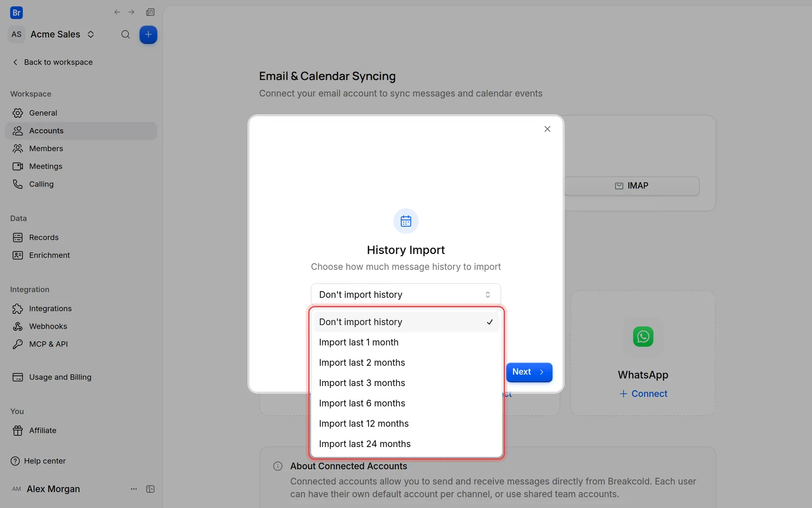
Task: Choose Import last 2 months
Action: tap(406, 363)
